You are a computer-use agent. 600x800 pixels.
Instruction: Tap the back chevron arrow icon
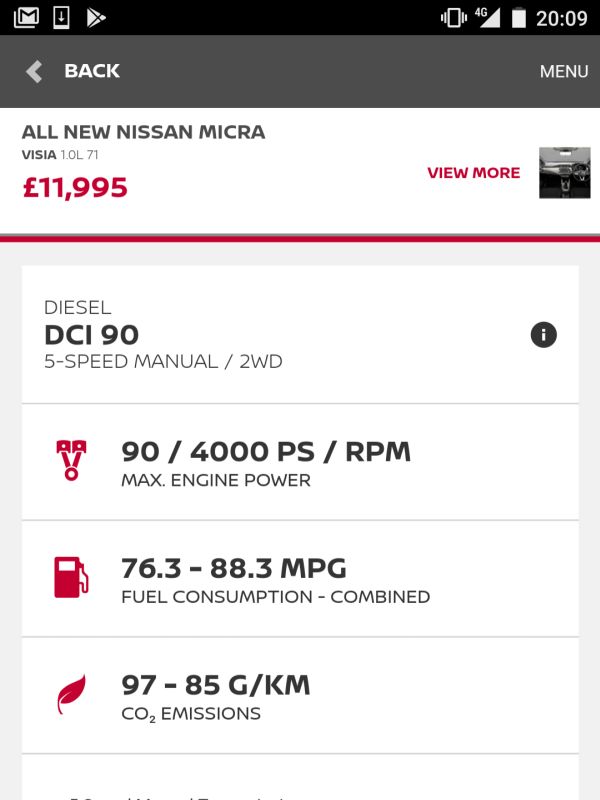(34, 71)
